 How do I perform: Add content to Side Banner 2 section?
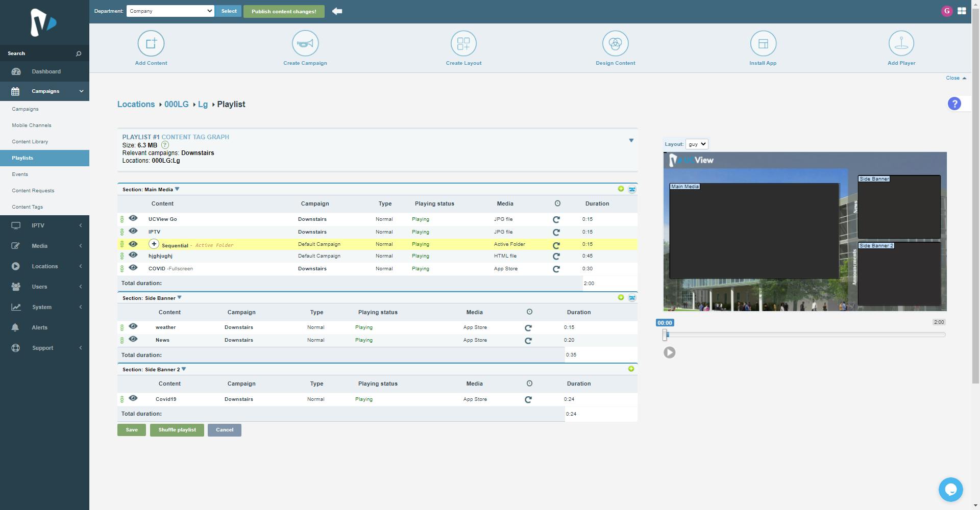[631, 369]
